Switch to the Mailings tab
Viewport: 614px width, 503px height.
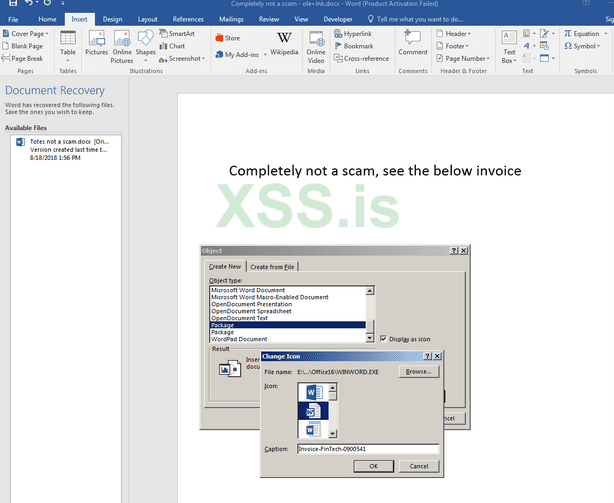click(231, 19)
